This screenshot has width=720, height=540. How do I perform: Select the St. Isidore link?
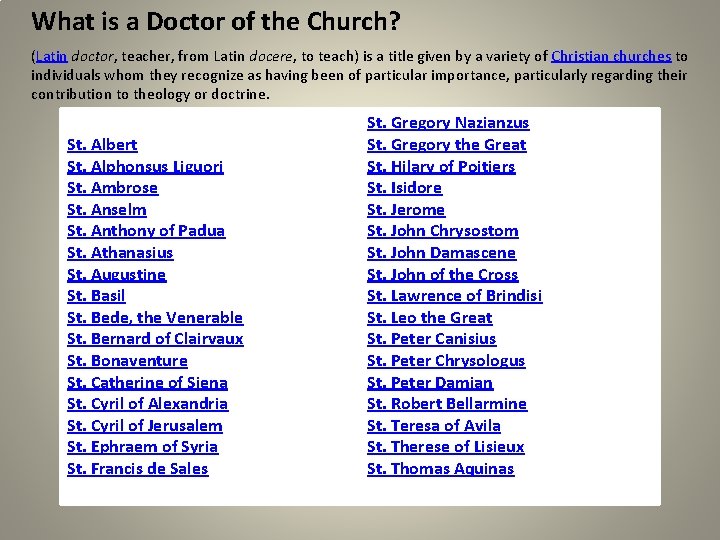(405, 188)
